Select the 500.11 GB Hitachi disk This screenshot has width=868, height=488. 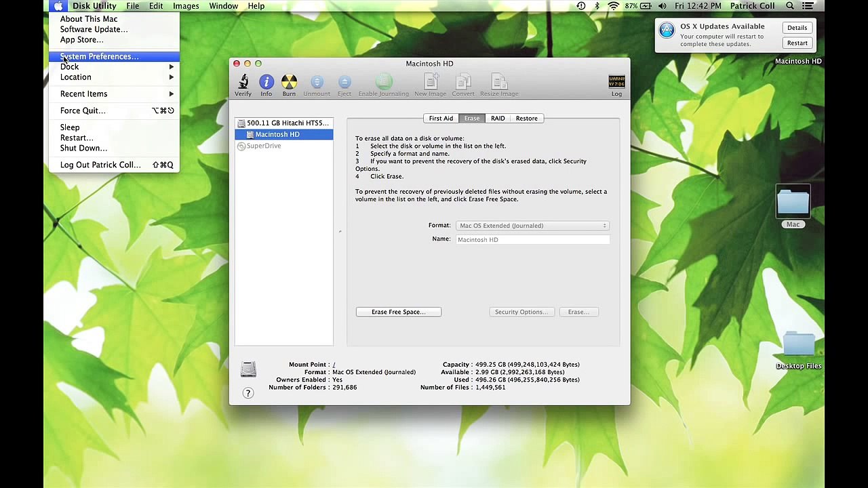[x=283, y=123]
